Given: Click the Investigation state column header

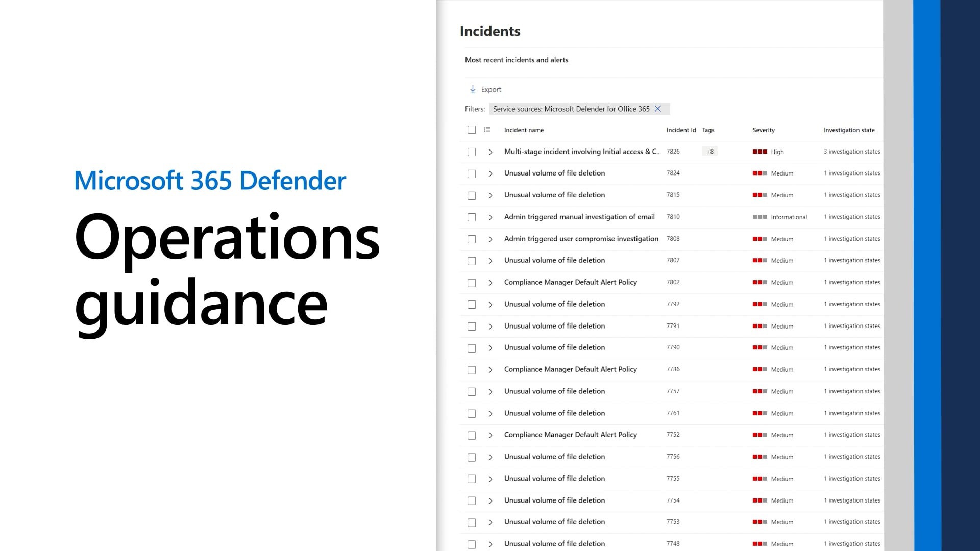Looking at the screenshot, I should click(x=848, y=130).
